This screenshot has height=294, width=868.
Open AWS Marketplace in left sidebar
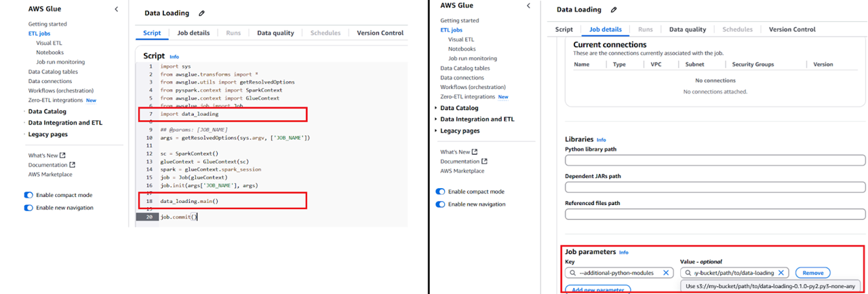pyautogui.click(x=50, y=174)
